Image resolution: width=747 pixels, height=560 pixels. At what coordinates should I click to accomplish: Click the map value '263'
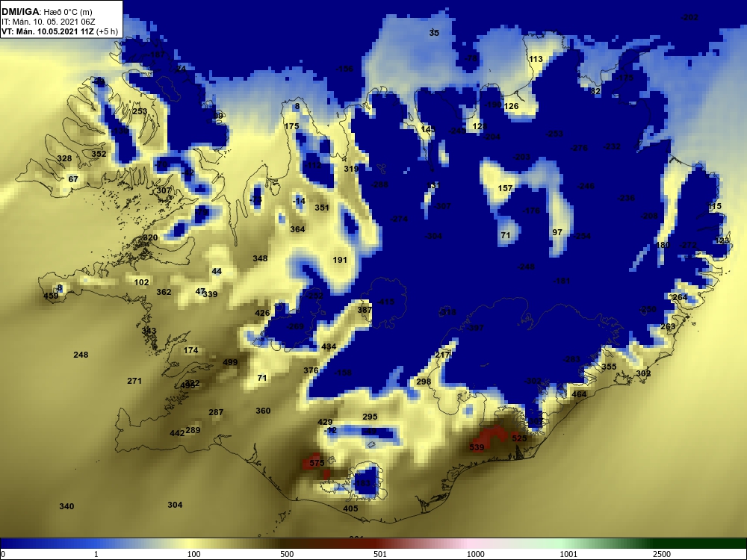[668, 327]
